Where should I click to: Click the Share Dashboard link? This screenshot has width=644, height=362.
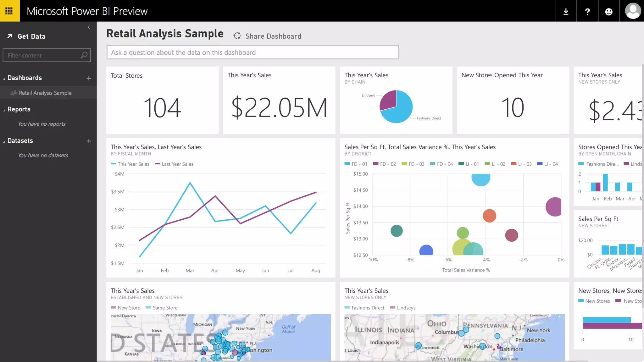pyautogui.click(x=273, y=36)
